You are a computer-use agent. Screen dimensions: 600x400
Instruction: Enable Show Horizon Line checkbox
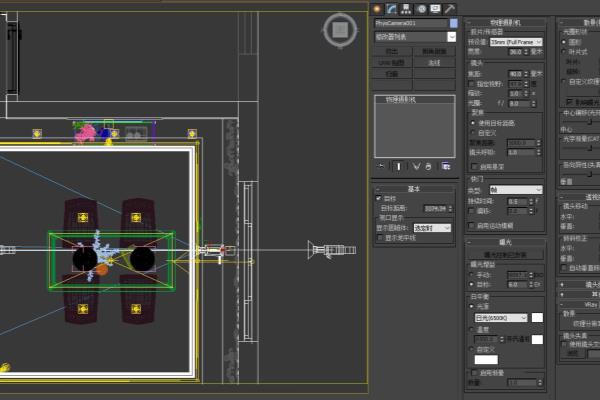(380, 238)
